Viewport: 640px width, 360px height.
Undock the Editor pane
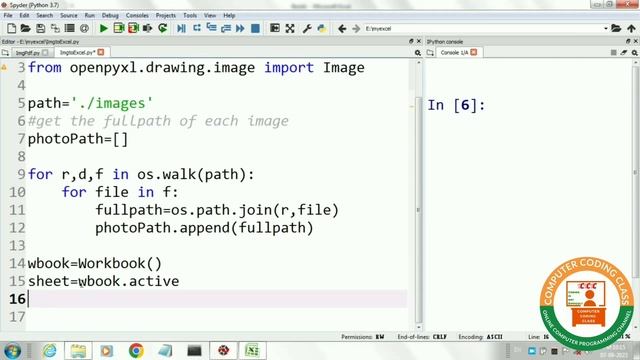411,41
